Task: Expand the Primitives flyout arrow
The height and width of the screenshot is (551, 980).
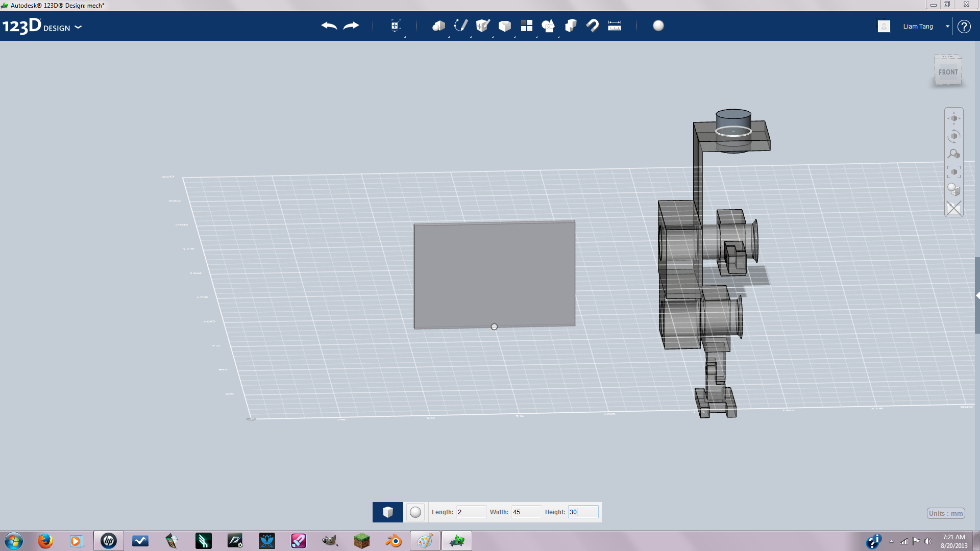Action: pyautogui.click(x=449, y=37)
